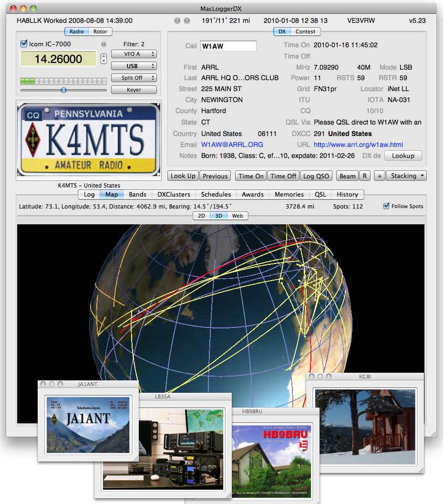Click the K4MTS license plate image
This screenshot has width=444, height=504.
(x=89, y=140)
